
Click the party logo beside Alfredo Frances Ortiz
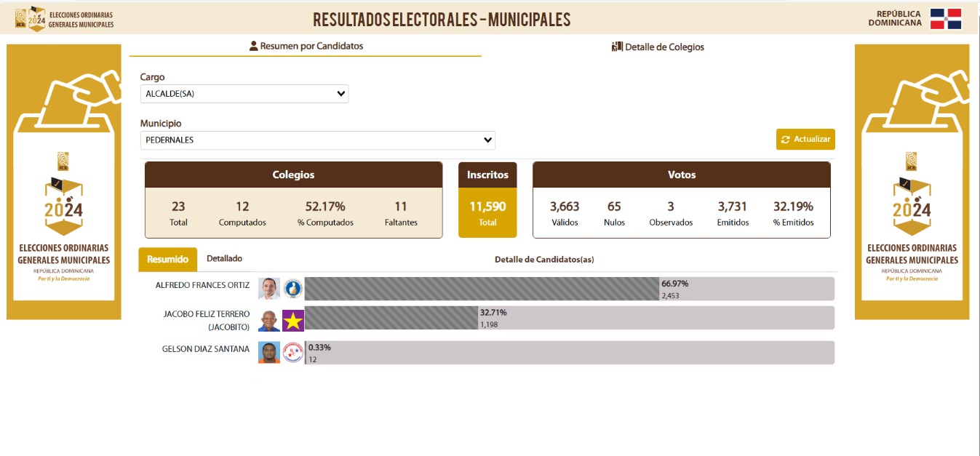[x=292, y=289]
